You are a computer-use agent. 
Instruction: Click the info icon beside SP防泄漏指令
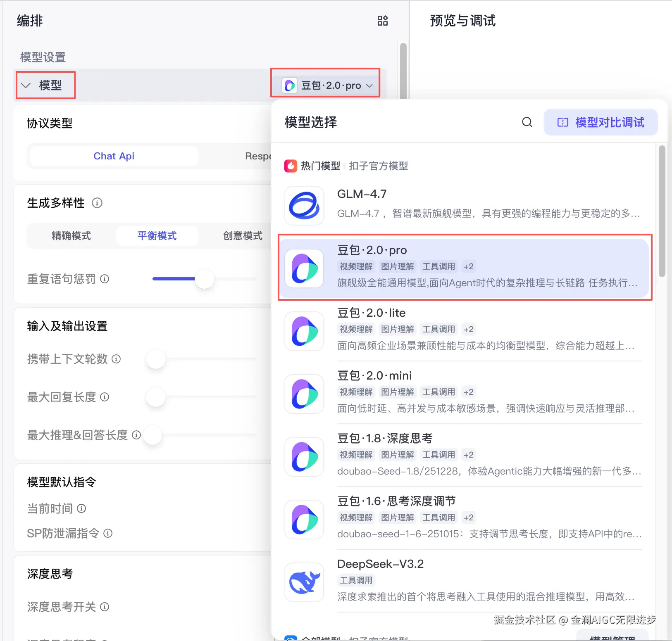(x=108, y=533)
